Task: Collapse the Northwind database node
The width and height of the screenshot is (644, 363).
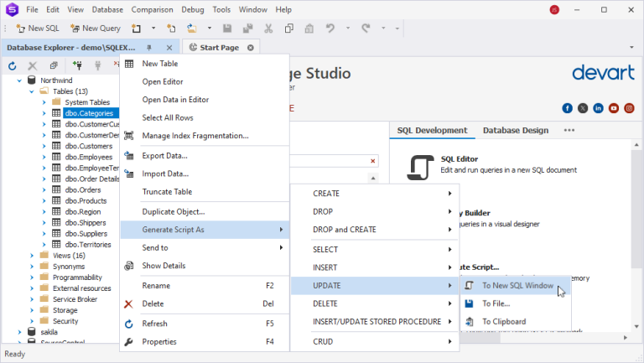Action: 19,80
